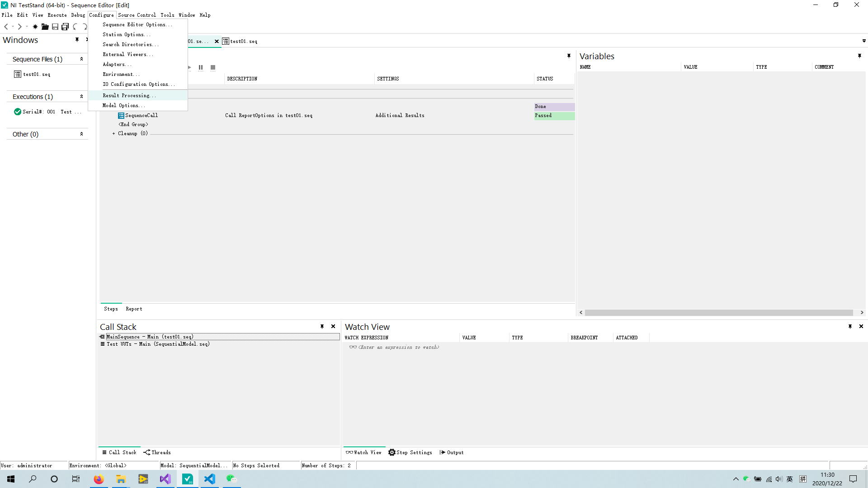Select Result Processing from the Configure menu
The height and width of the screenshot is (488, 868).
click(128, 95)
